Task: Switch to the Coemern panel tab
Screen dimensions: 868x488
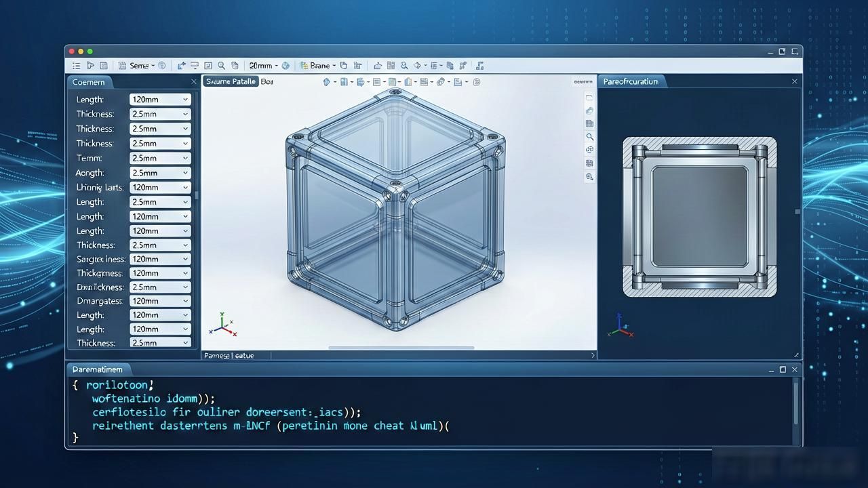Action: (90, 81)
